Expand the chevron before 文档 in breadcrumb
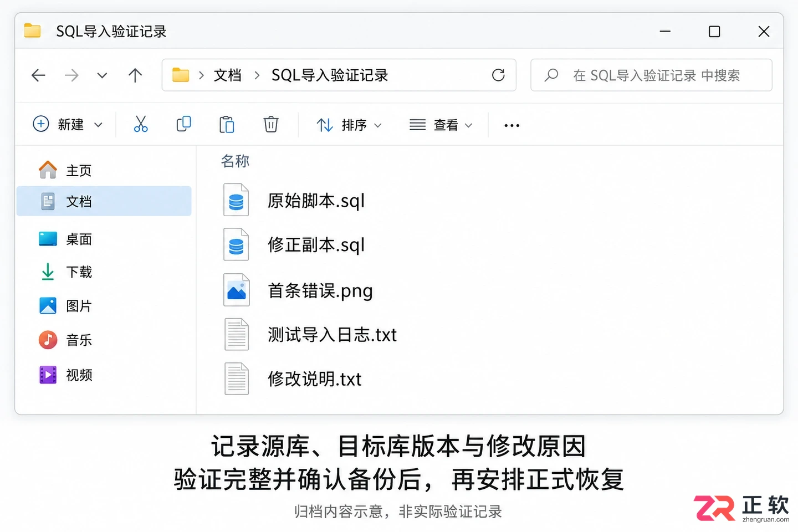This screenshot has width=798, height=532. (x=201, y=75)
